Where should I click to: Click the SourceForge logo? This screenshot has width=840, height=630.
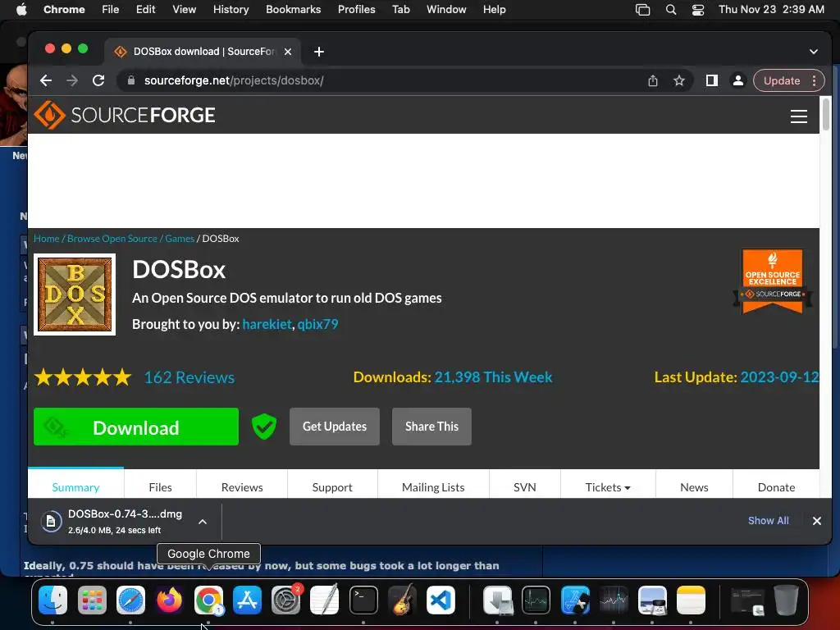click(x=125, y=115)
